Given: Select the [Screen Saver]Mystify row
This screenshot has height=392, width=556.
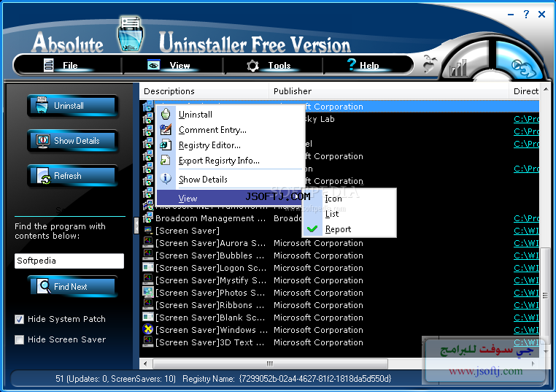Looking at the screenshot, I should point(341,280).
